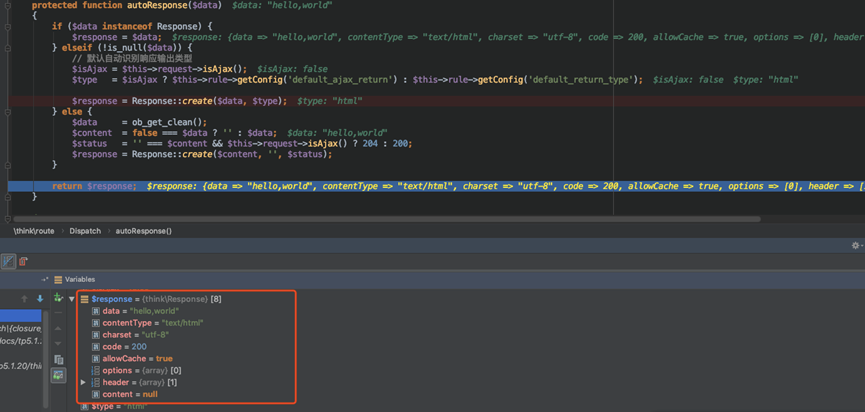
Task: Click the $response object icon
Action: click(85, 299)
